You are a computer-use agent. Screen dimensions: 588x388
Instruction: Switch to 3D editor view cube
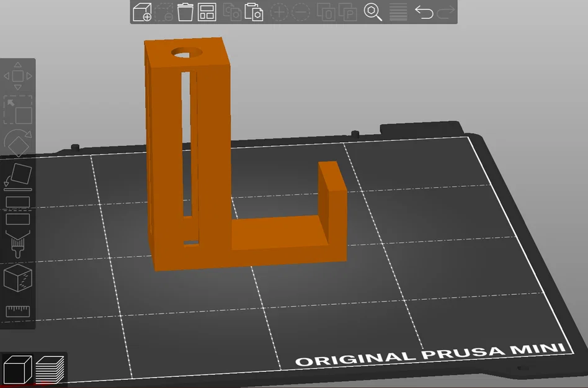17,369
